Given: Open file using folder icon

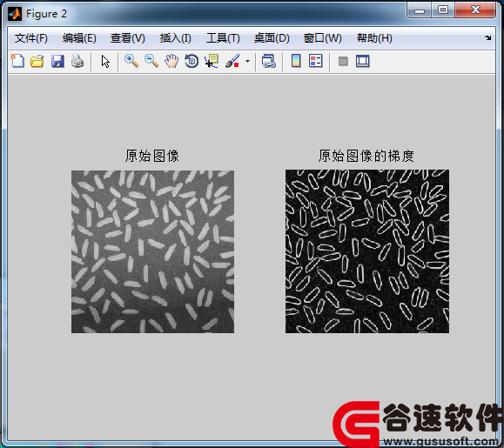Looking at the screenshot, I should pos(37,61).
